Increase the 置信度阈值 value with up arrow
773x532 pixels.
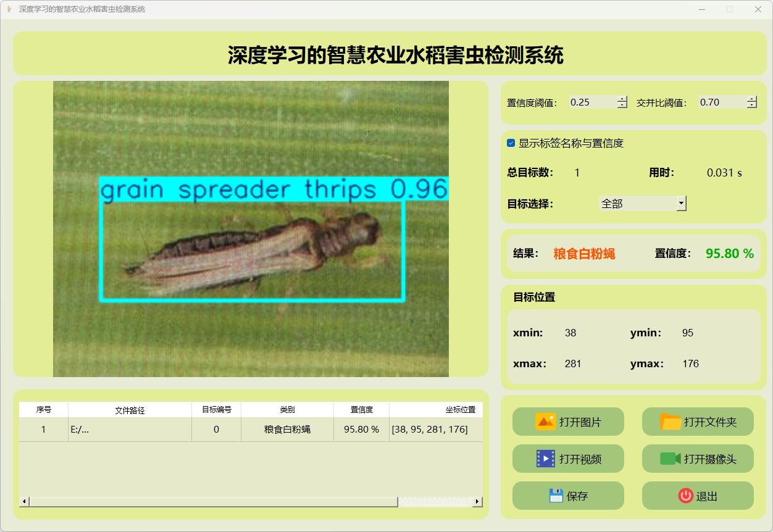point(622,99)
